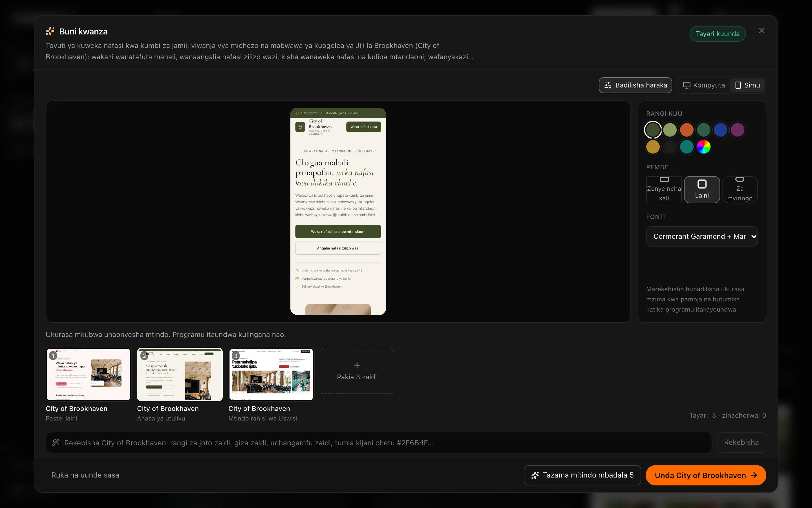The width and height of the screenshot is (812, 508).
Task: Click Unda City of Brookhaven button
Action: pyautogui.click(x=706, y=475)
